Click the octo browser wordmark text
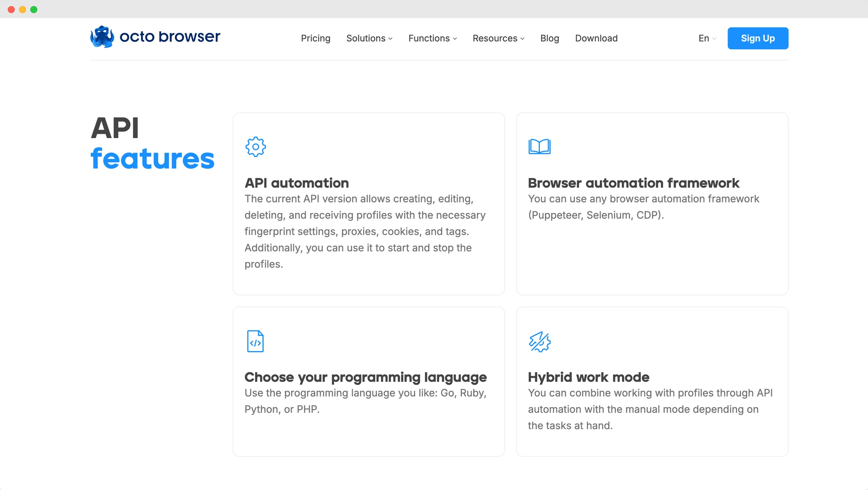868x490 pixels. (170, 36)
